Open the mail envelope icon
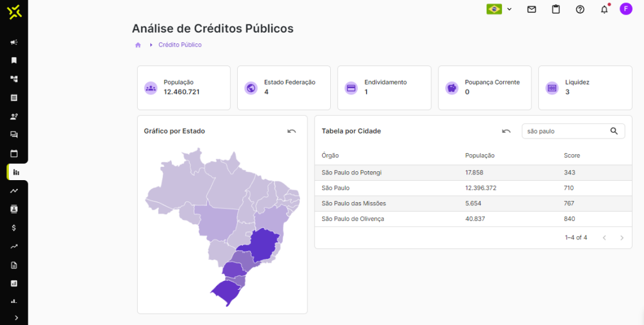The width and height of the screenshot is (644, 325). click(531, 9)
